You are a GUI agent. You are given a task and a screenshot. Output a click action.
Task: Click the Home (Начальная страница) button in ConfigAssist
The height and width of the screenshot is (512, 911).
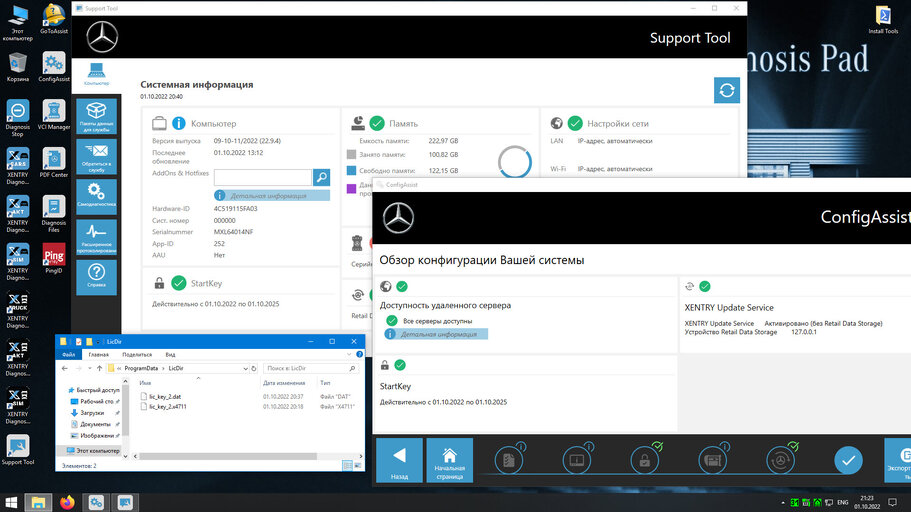click(450, 461)
